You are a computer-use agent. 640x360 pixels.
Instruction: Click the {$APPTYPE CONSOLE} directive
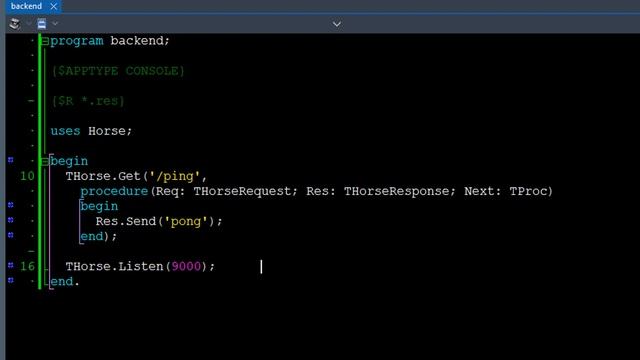click(118, 71)
